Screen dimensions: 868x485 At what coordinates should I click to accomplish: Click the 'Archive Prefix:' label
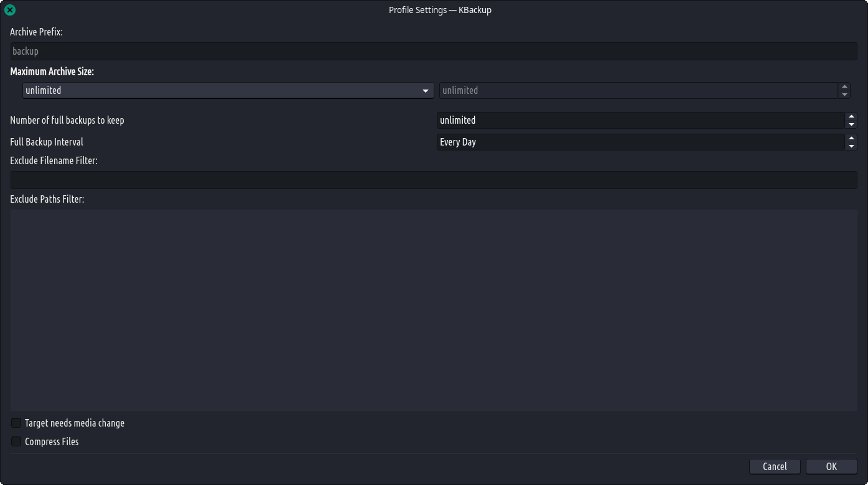point(37,32)
